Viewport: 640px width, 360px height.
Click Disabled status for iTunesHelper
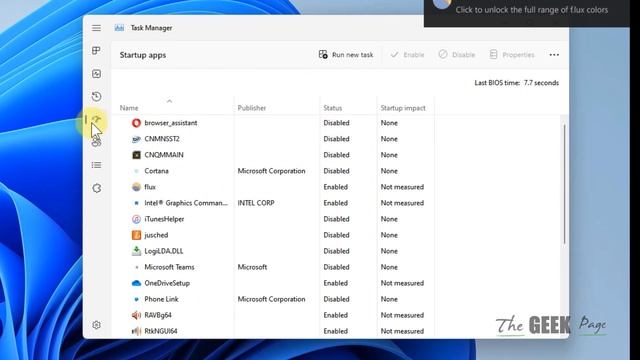pyautogui.click(x=336, y=219)
